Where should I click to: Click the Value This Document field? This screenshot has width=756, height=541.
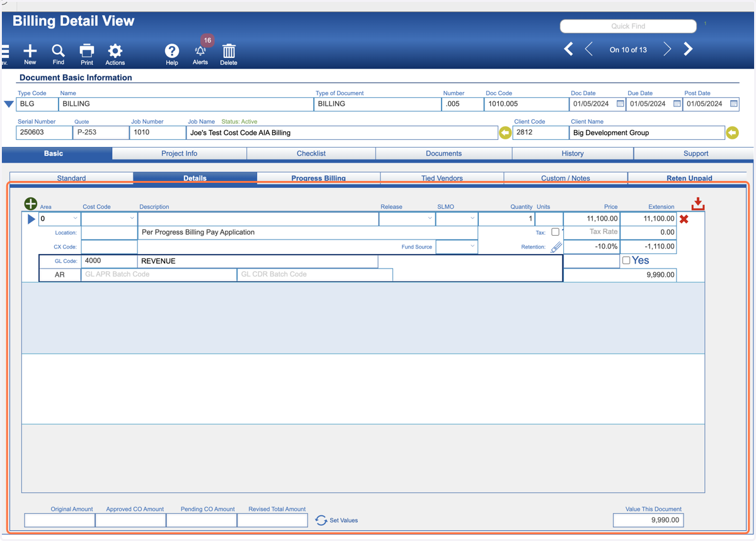coord(648,520)
